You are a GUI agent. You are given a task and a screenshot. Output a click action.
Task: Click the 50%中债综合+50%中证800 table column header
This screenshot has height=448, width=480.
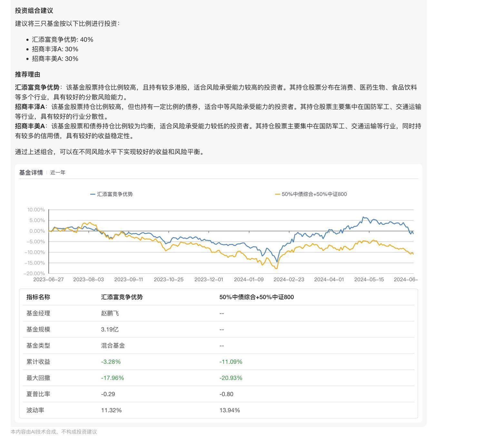click(x=257, y=297)
